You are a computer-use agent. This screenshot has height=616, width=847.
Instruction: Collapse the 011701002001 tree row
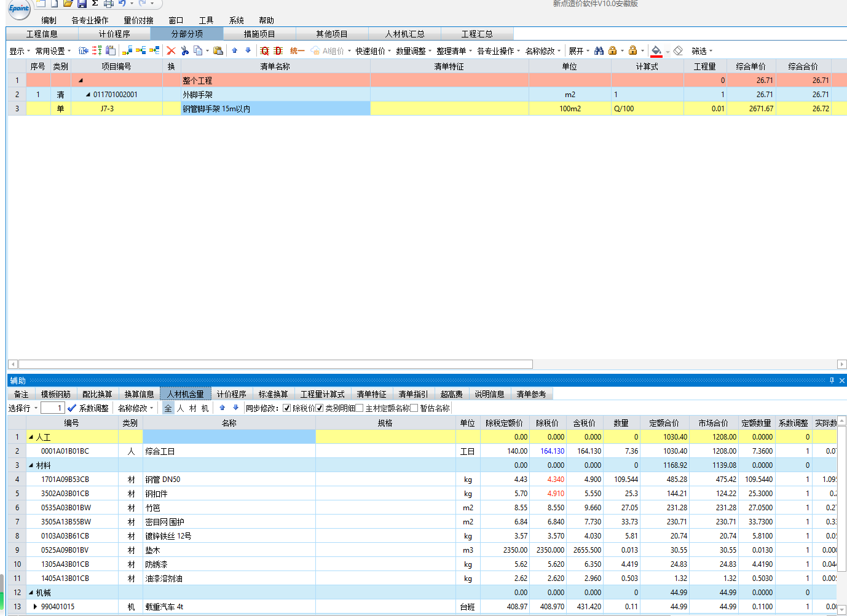point(88,95)
